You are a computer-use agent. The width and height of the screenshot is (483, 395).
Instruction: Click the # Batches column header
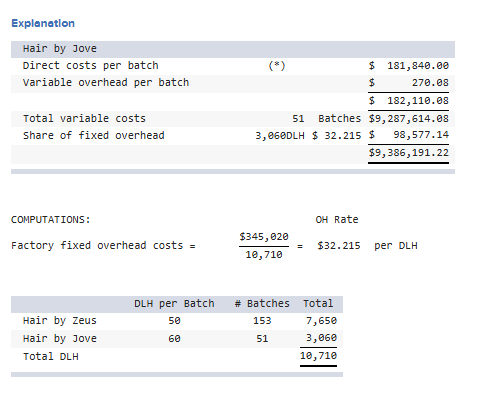(x=262, y=304)
